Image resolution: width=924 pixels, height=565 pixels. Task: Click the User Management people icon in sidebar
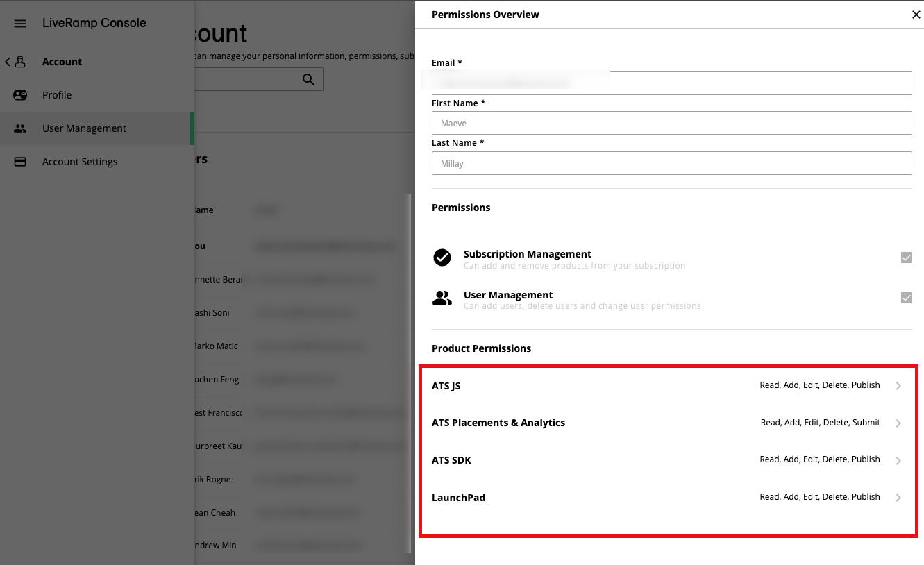[x=20, y=128]
